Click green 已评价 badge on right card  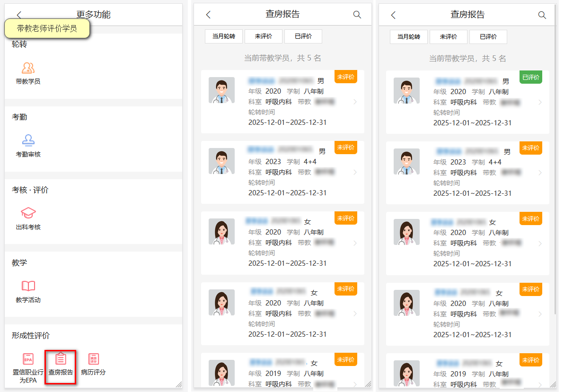pos(530,78)
